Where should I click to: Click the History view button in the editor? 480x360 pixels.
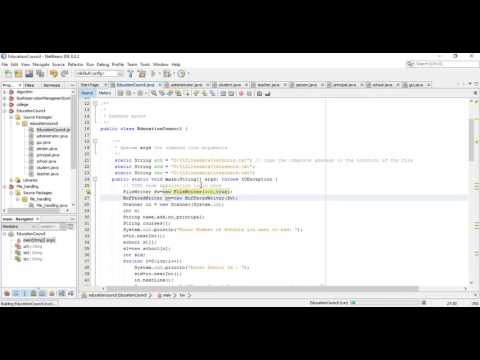(x=105, y=93)
